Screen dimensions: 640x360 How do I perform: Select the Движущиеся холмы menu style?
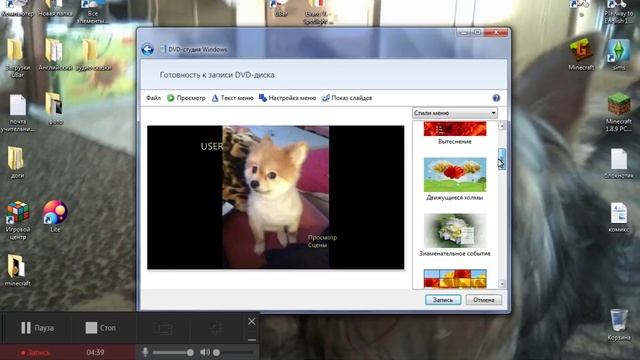point(455,179)
